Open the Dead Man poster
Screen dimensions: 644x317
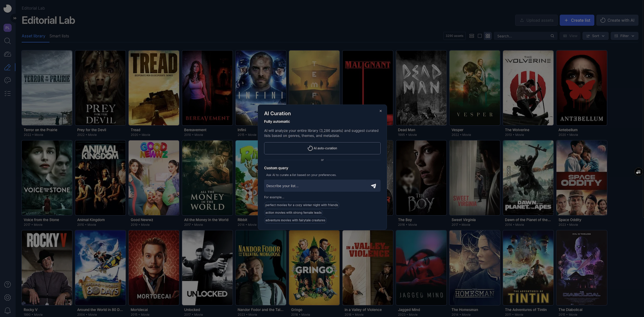click(x=421, y=88)
